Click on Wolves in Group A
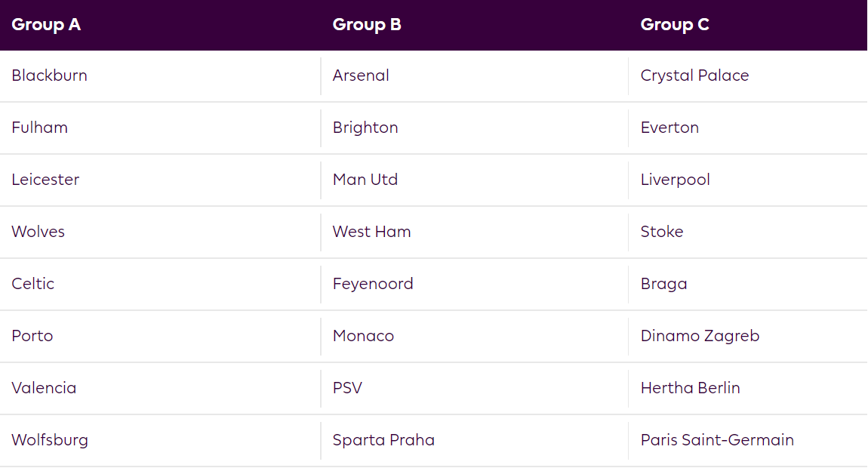Screen dimensions: 868x468 tap(38, 232)
